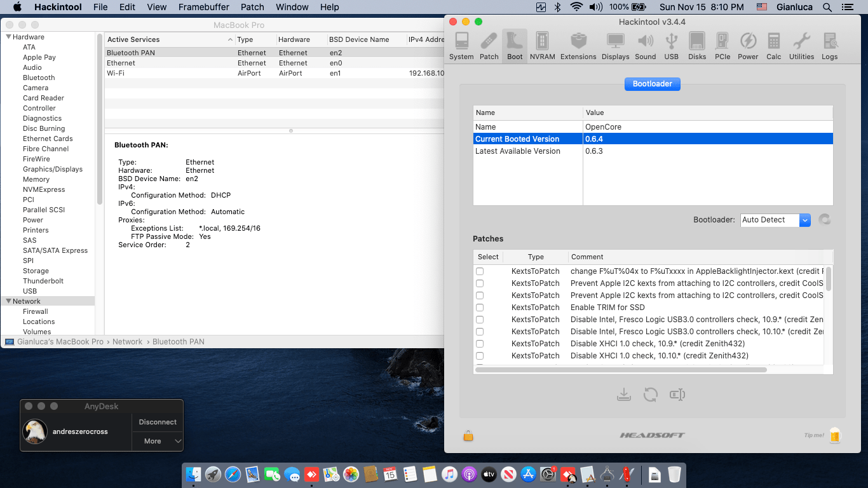Check the Enable TRIM for SSD patch
Viewport: 868px width, 488px height.
click(x=480, y=308)
